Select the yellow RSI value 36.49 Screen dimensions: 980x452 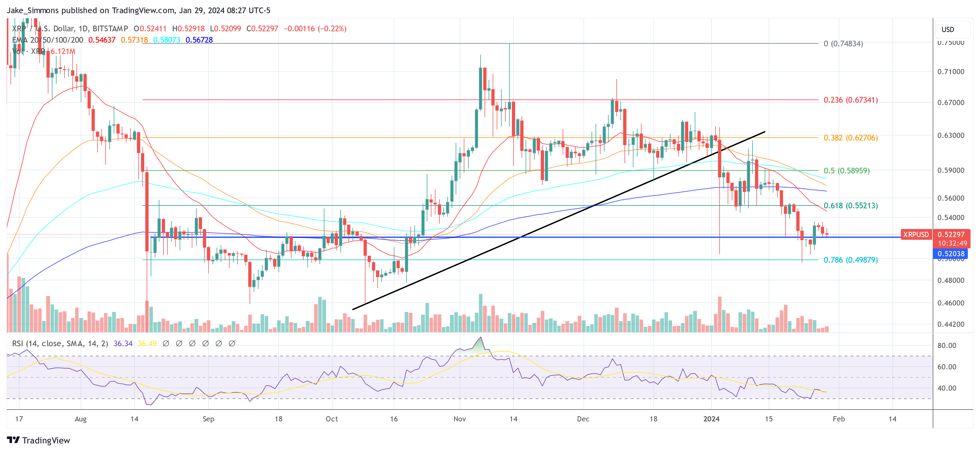pyautogui.click(x=147, y=344)
